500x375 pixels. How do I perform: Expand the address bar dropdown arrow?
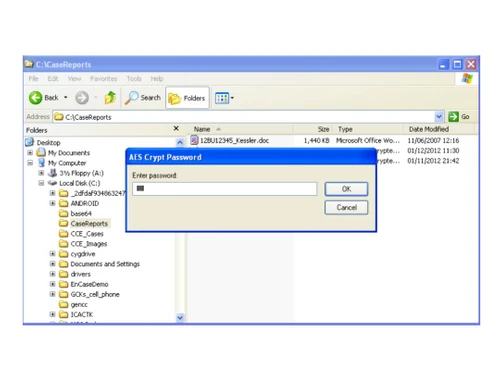(439, 117)
